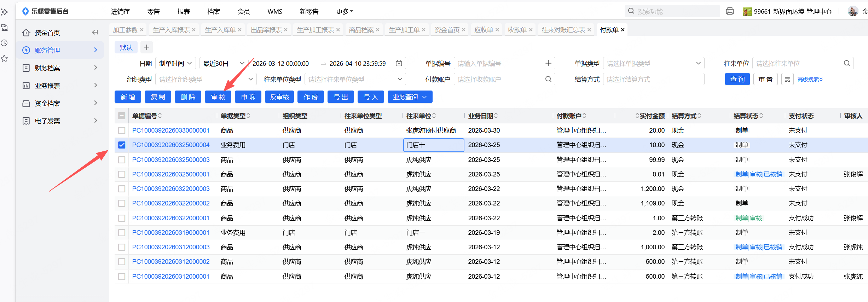Screen dimensions: 868x302
Task: Collapse sidebar using the arrow icon
Action: click(x=95, y=33)
